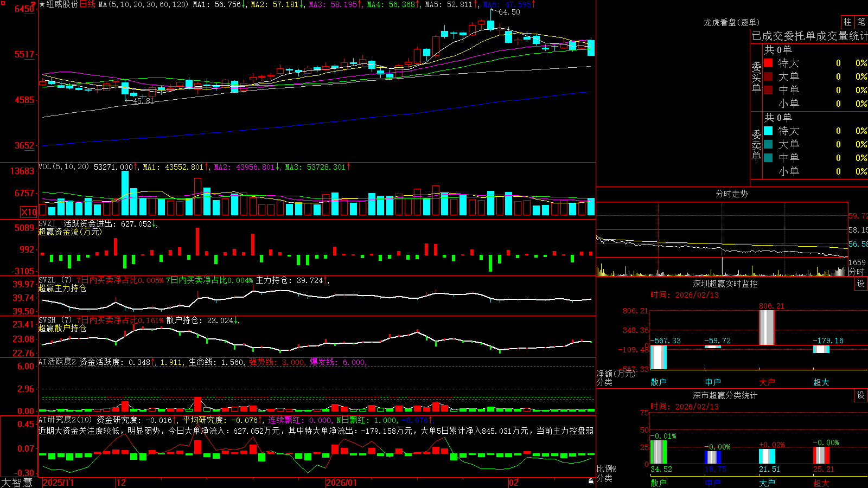Image resolution: width=868 pixels, height=488 pixels.
Task: Click the 59.7 price on 分时走势 axis
Action: click(x=858, y=216)
